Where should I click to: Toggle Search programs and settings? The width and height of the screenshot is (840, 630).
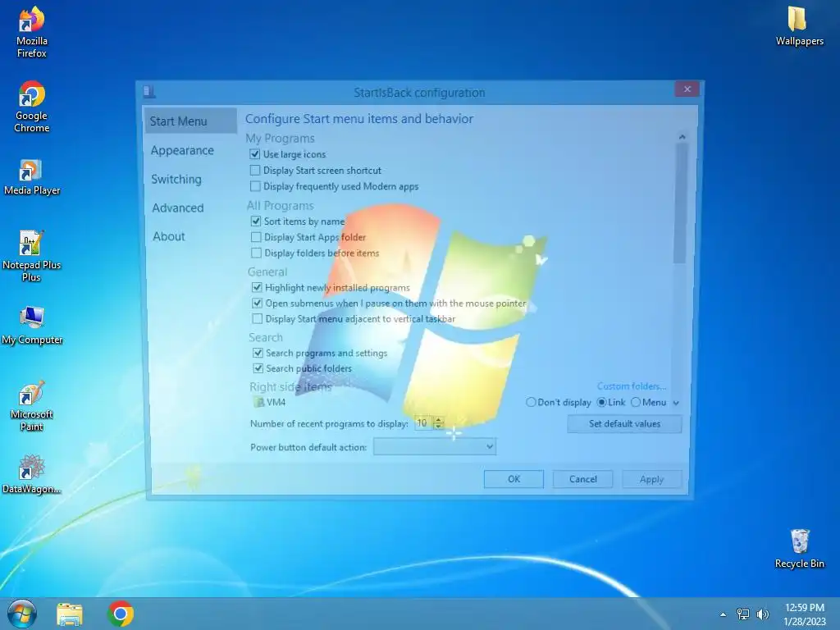258,353
